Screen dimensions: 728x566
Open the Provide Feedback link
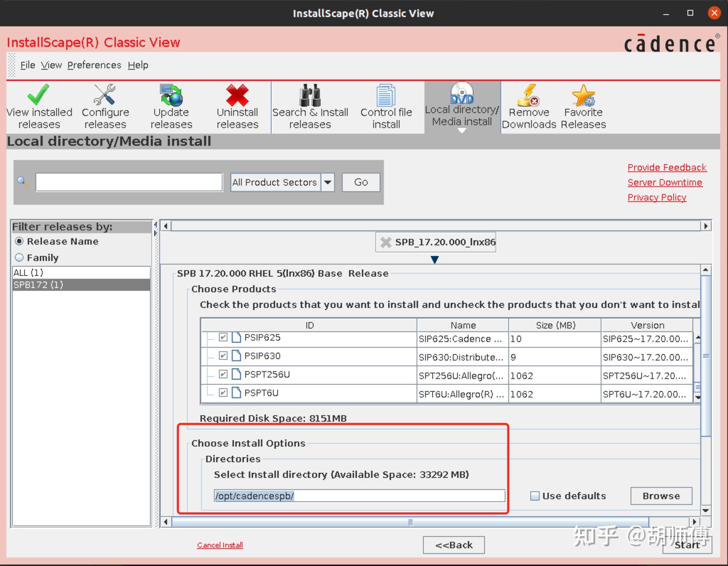667,167
